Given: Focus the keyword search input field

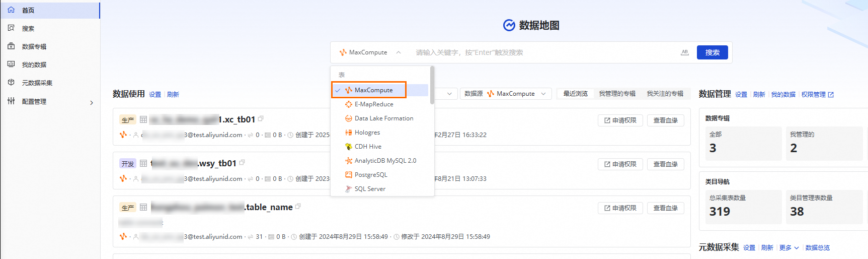Looking at the screenshot, I should coord(543,52).
